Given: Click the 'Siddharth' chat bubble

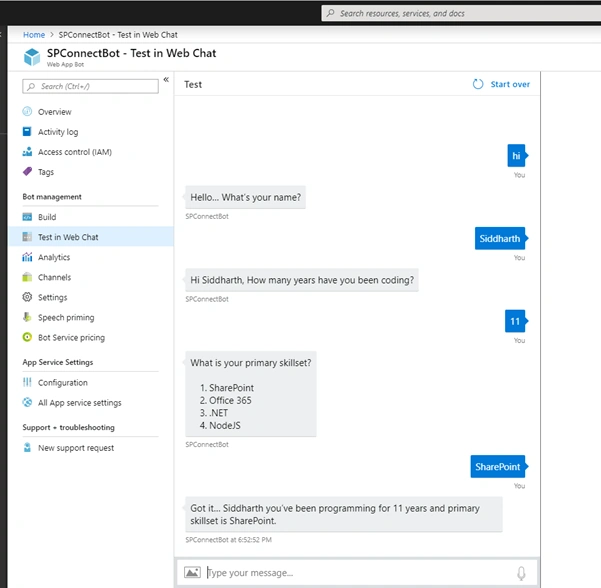Looking at the screenshot, I should 500,238.
